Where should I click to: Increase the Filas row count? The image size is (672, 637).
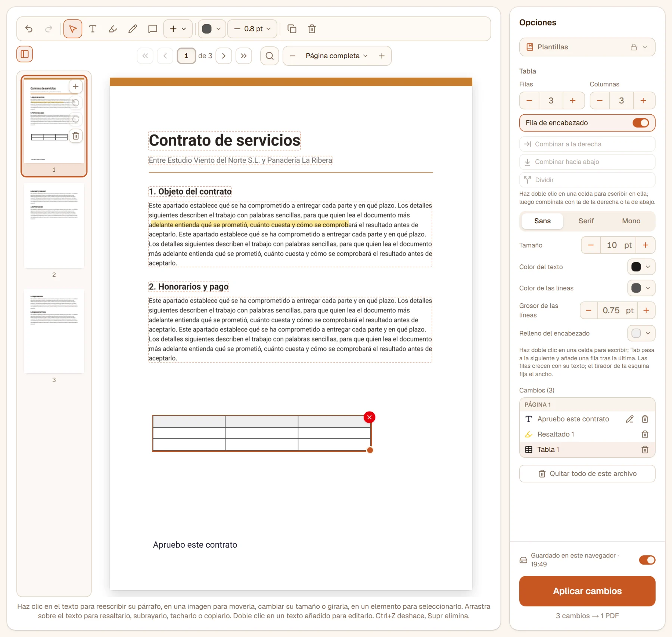[573, 100]
